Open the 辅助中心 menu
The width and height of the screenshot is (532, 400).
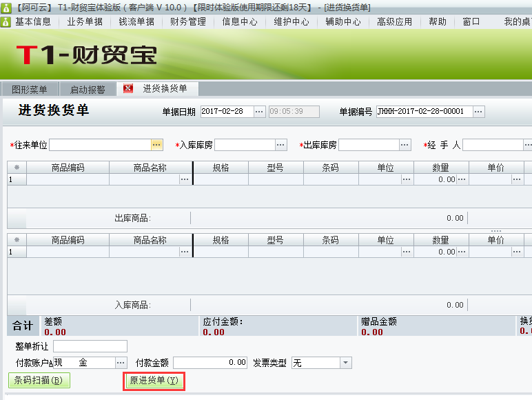click(343, 22)
